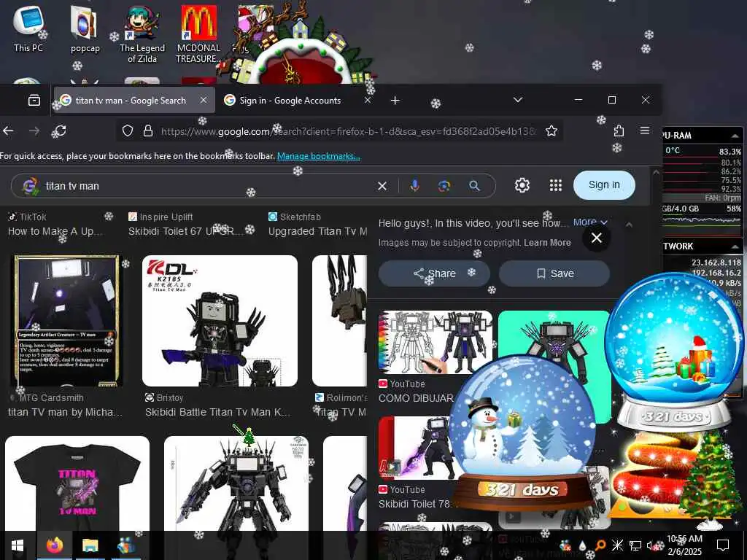Viewport: 747px width, 560px height.
Task: Reload the Google search page
Action: (x=61, y=131)
